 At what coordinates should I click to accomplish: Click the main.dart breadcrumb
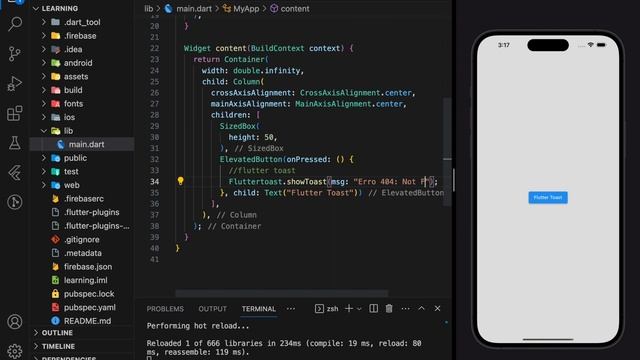coord(194,9)
